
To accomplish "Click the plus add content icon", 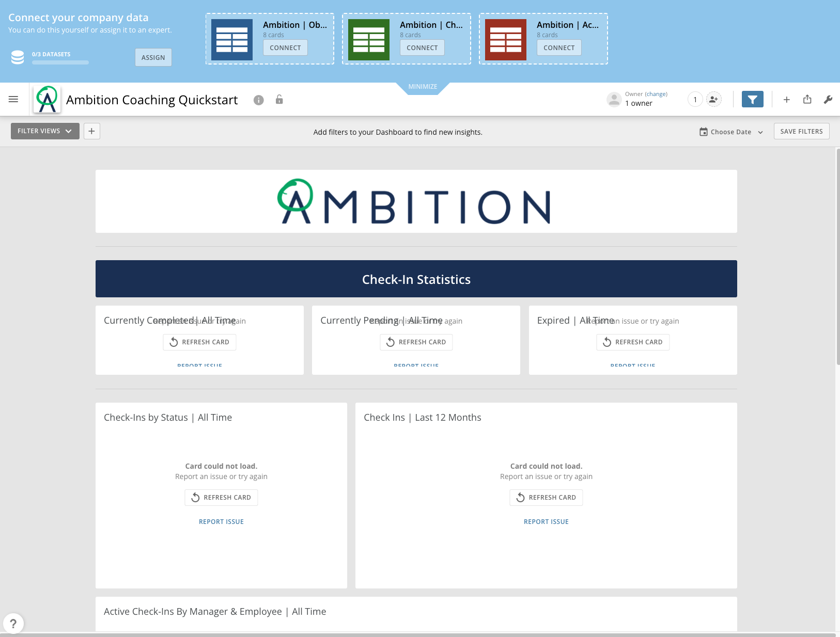I will point(786,100).
